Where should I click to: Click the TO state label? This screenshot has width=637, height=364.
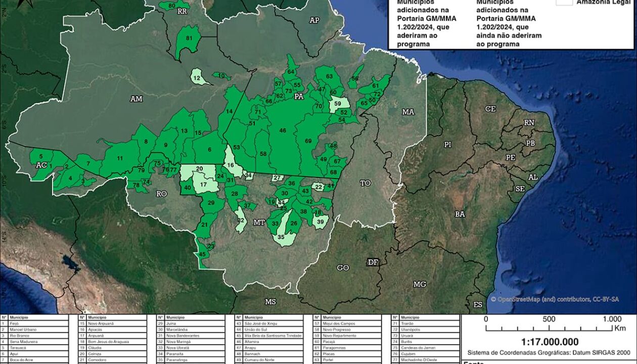366,183
